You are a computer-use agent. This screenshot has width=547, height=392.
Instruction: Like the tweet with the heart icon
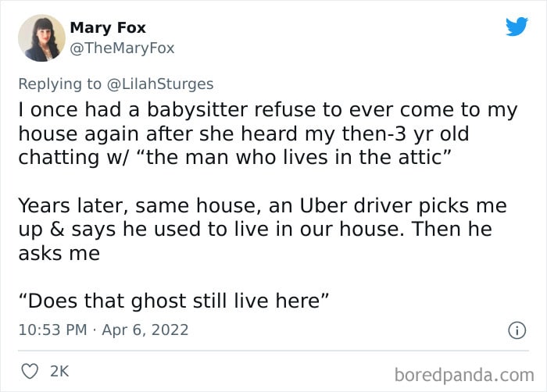click(x=30, y=371)
